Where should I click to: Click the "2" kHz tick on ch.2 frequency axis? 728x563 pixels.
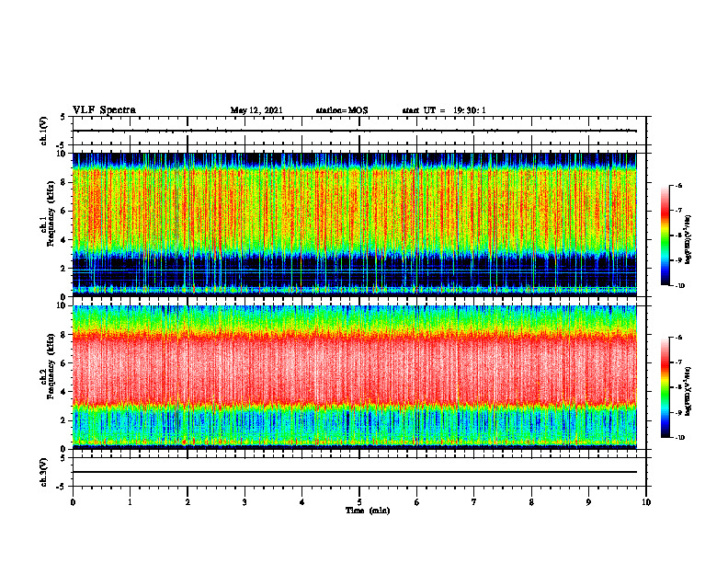(x=64, y=420)
